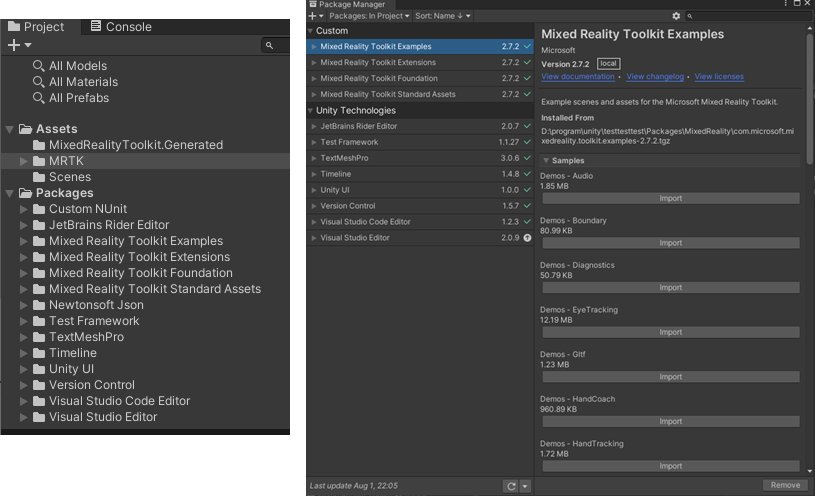Expand the Mixed Reality Toolkit Foundation folder arrow
Viewport: 815px width, 496px height.
(x=23, y=273)
